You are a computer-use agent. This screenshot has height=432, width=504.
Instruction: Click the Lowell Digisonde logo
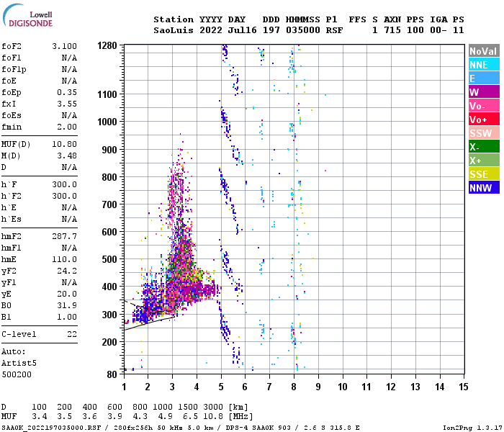click(x=27, y=15)
